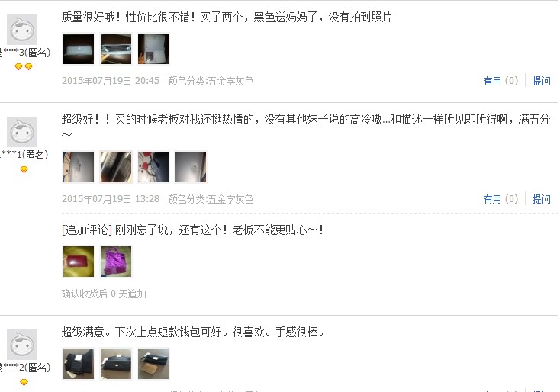
Task: Open third review's photo with brown wallet
Action: click(x=153, y=364)
